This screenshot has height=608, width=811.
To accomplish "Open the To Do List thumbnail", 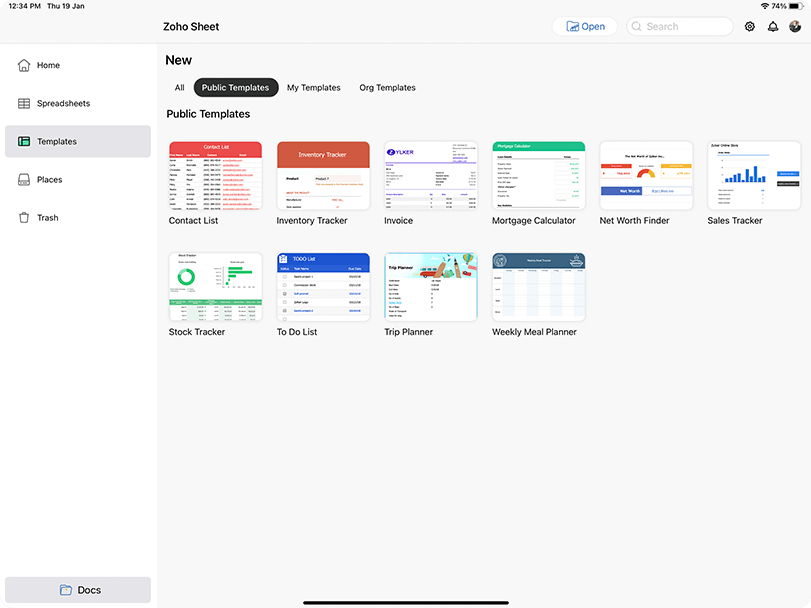I will (323, 287).
